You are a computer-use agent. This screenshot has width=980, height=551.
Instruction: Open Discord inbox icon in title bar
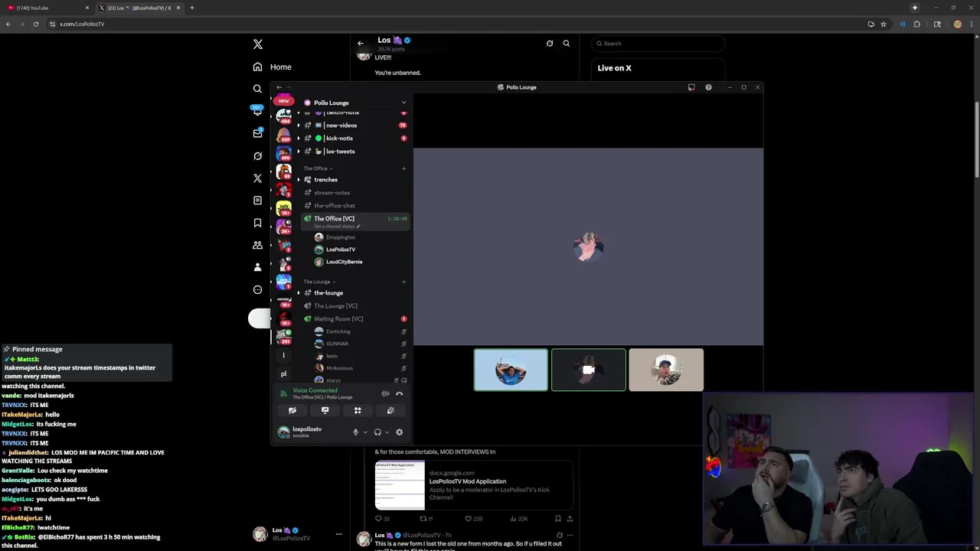pos(691,87)
